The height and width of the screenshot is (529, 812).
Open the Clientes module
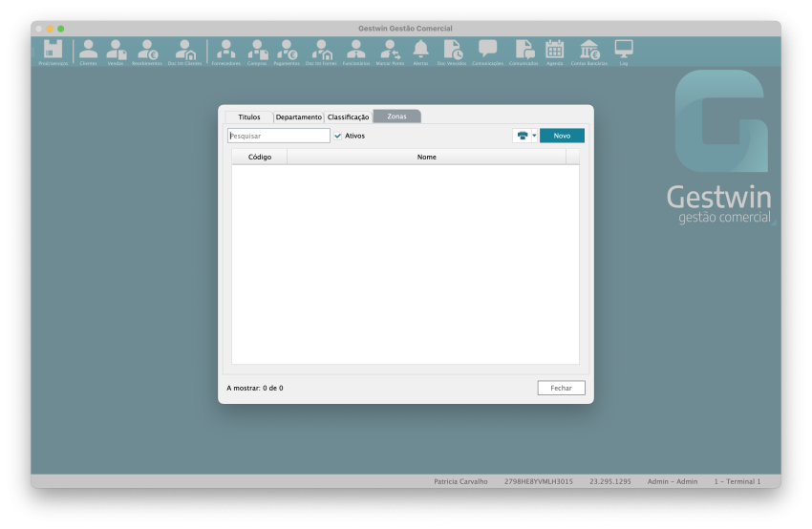(x=88, y=52)
